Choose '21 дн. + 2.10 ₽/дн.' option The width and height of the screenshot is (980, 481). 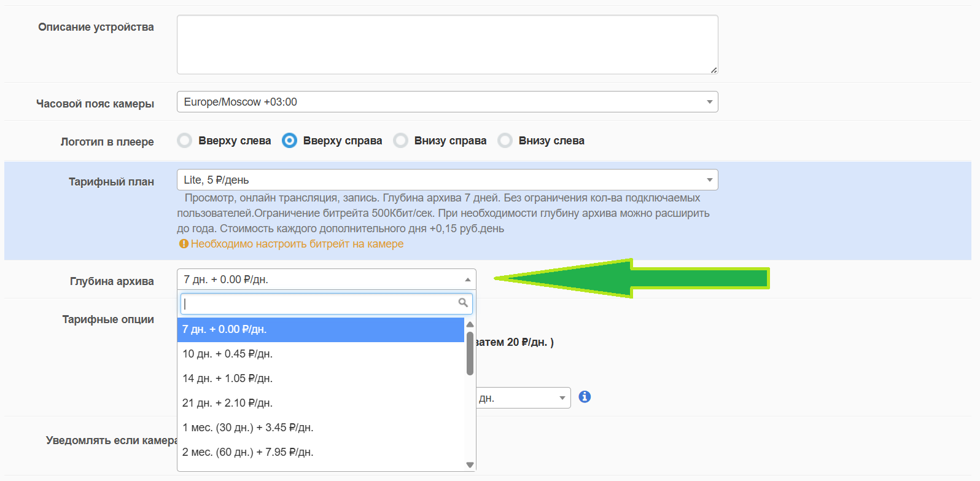click(x=321, y=404)
